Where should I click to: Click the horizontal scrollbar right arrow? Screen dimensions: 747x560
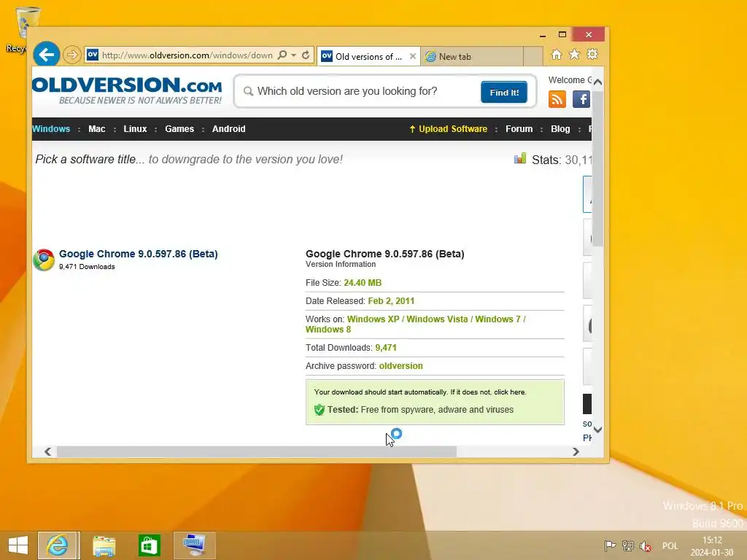(576, 451)
